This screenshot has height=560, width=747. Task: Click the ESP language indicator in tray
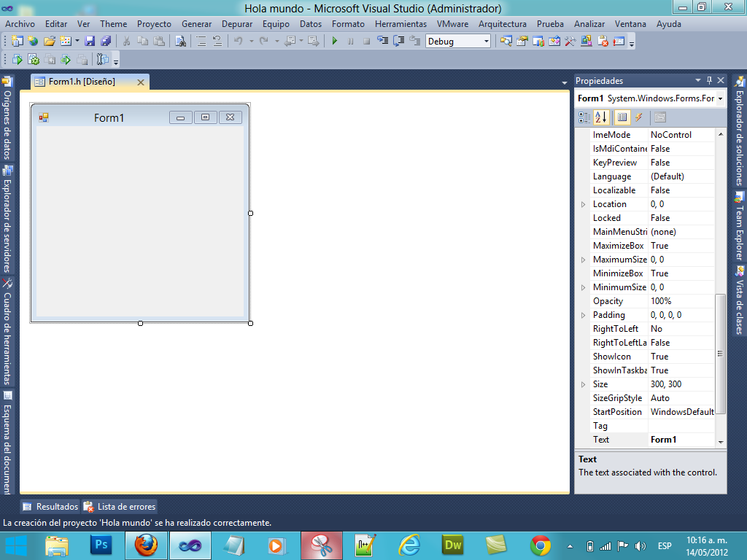[665, 546]
